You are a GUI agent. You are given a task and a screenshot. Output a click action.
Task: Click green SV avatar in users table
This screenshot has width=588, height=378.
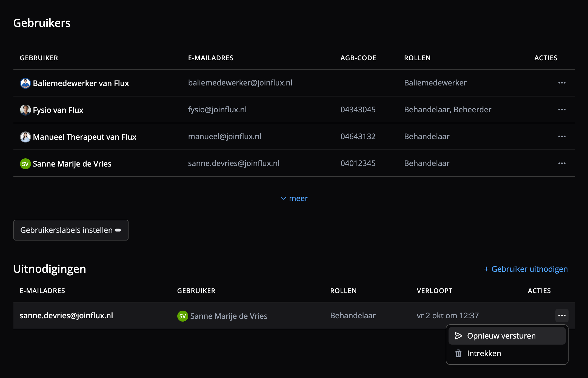25,164
